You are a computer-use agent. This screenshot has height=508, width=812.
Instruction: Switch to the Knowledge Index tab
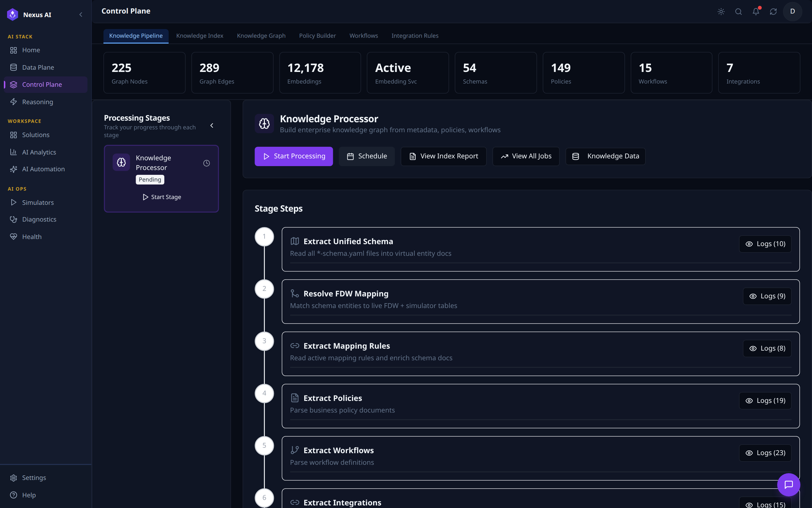(200, 35)
